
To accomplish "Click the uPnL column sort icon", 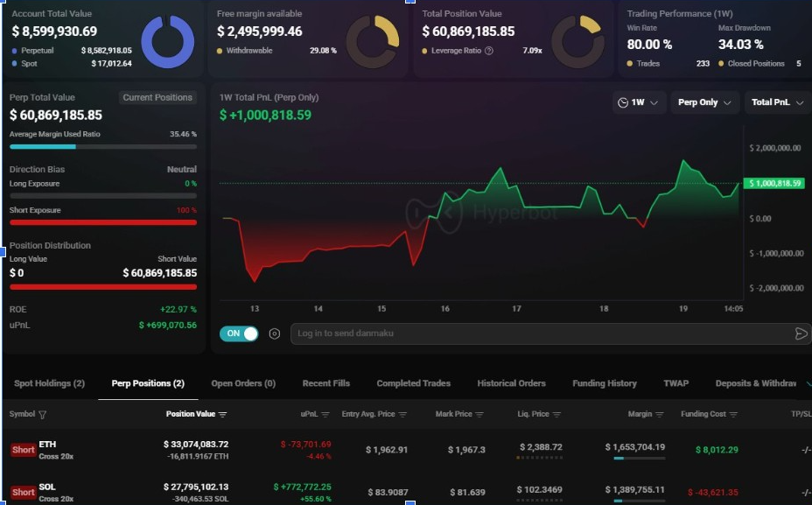I will point(325,414).
